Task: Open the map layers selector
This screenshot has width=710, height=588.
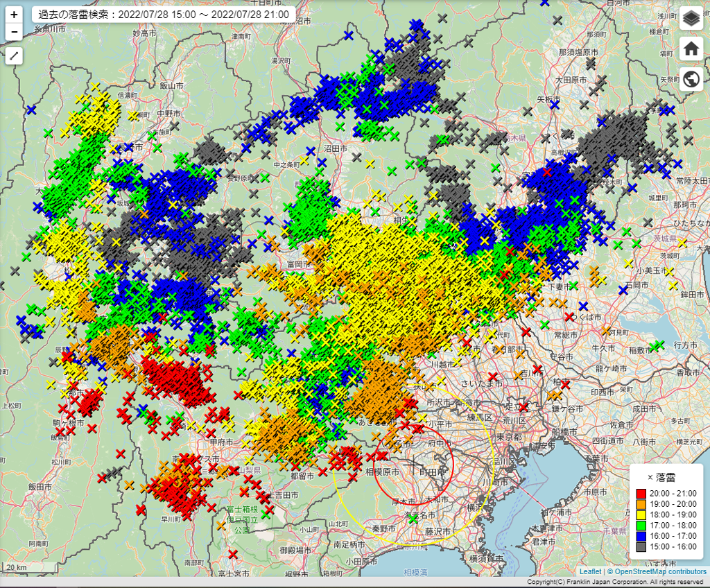Action: click(x=691, y=19)
